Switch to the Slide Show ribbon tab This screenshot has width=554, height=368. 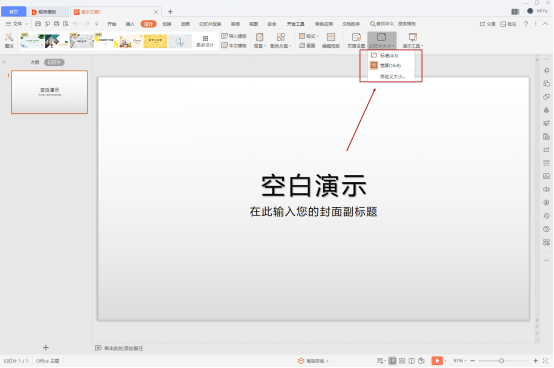(x=210, y=24)
